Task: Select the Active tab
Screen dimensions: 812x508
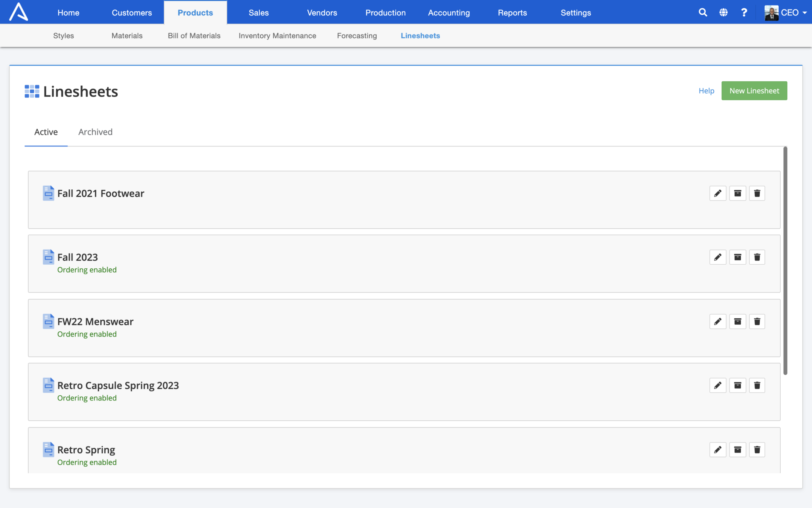Action: tap(46, 132)
